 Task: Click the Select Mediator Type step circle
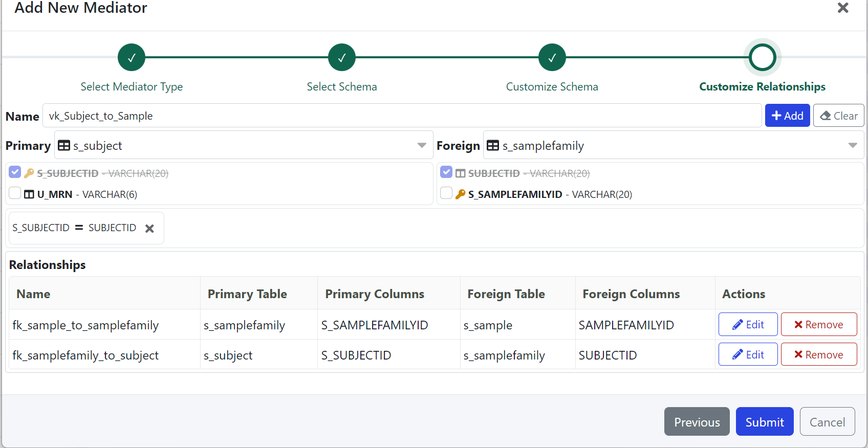pyautogui.click(x=132, y=57)
